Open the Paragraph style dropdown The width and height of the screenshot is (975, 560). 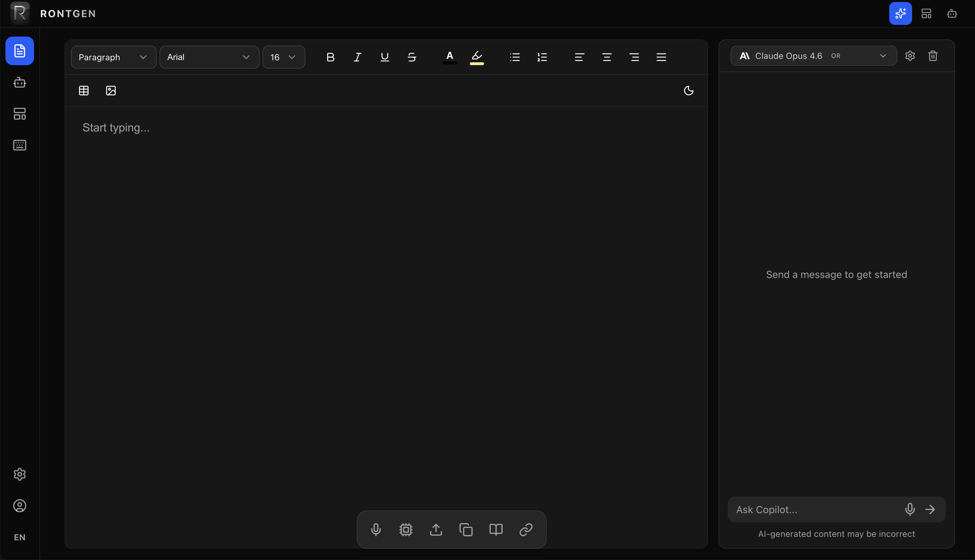click(x=113, y=57)
